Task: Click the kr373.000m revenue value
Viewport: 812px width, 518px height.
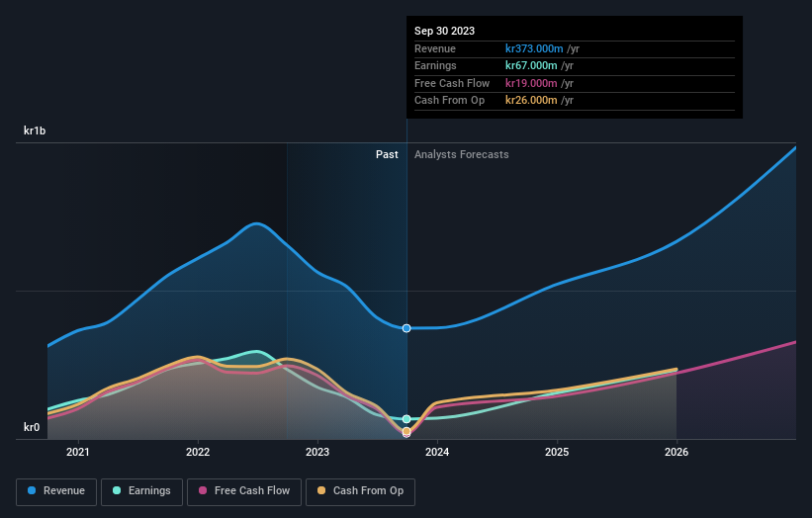Action: tap(534, 48)
